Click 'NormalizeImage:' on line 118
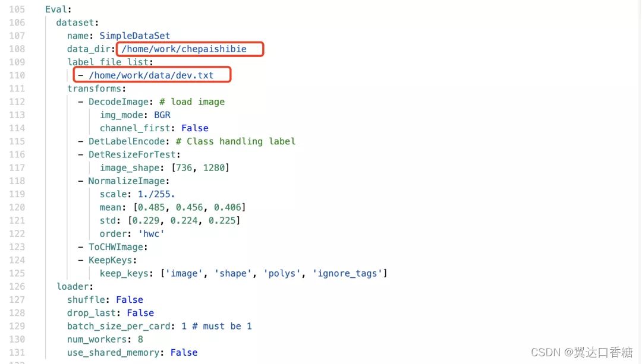Screen dimensions: 642x364 (129, 181)
